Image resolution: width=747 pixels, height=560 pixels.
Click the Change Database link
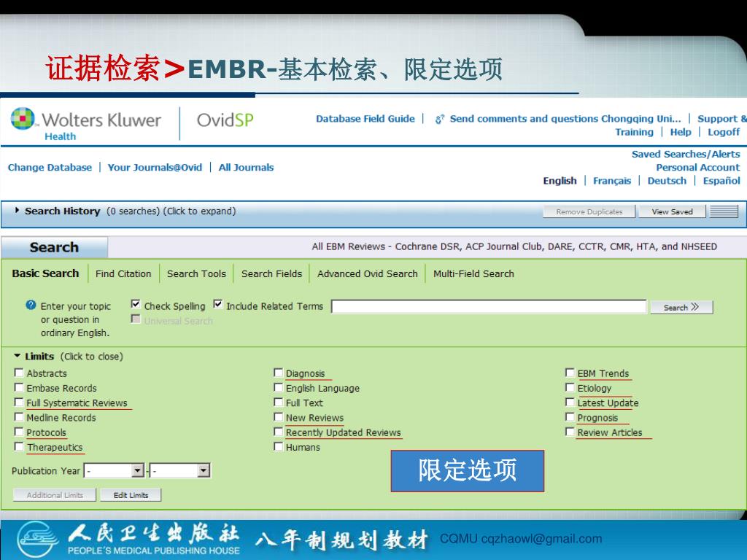coord(50,167)
